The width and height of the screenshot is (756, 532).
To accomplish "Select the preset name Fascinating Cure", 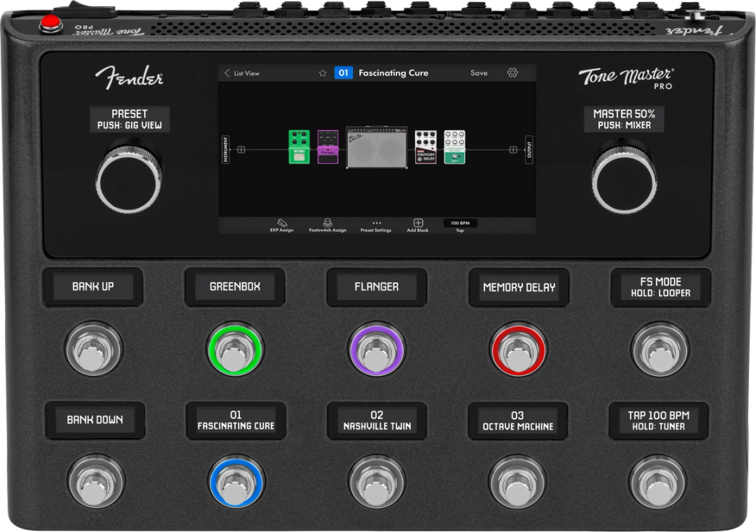I will (x=393, y=73).
